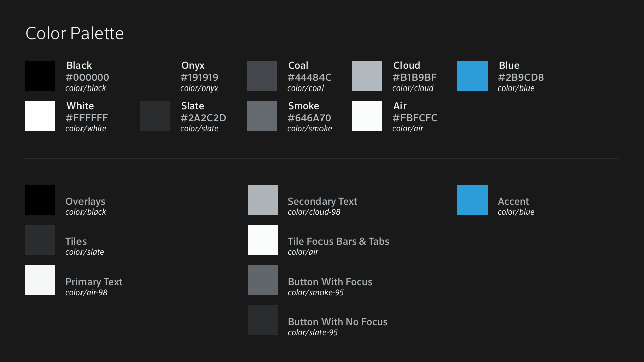
Task: Click the Blue palette swatch
Action: (x=472, y=76)
